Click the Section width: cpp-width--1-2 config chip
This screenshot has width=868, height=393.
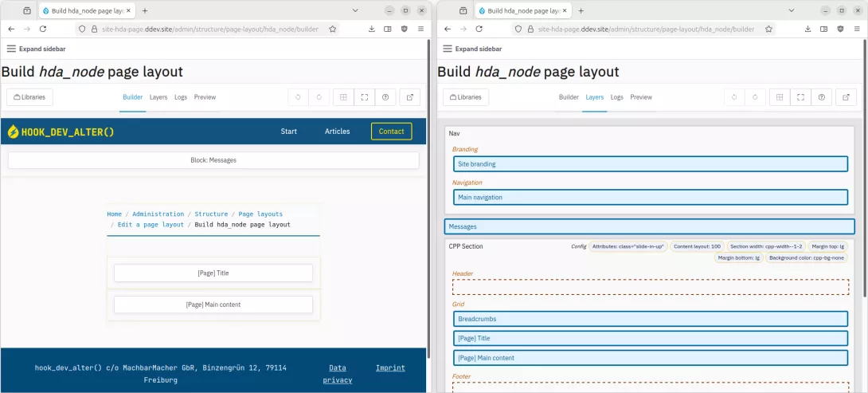click(765, 246)
